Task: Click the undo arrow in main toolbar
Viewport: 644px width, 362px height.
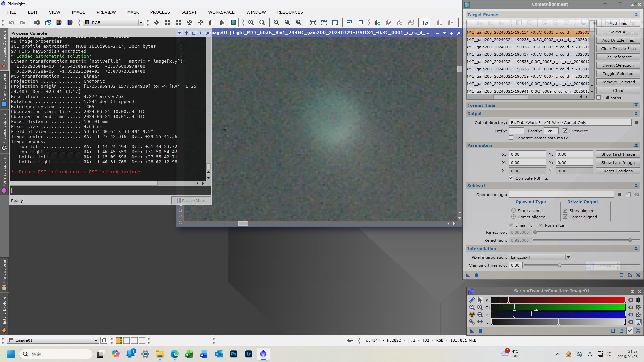Action: (x=11, y=22)
